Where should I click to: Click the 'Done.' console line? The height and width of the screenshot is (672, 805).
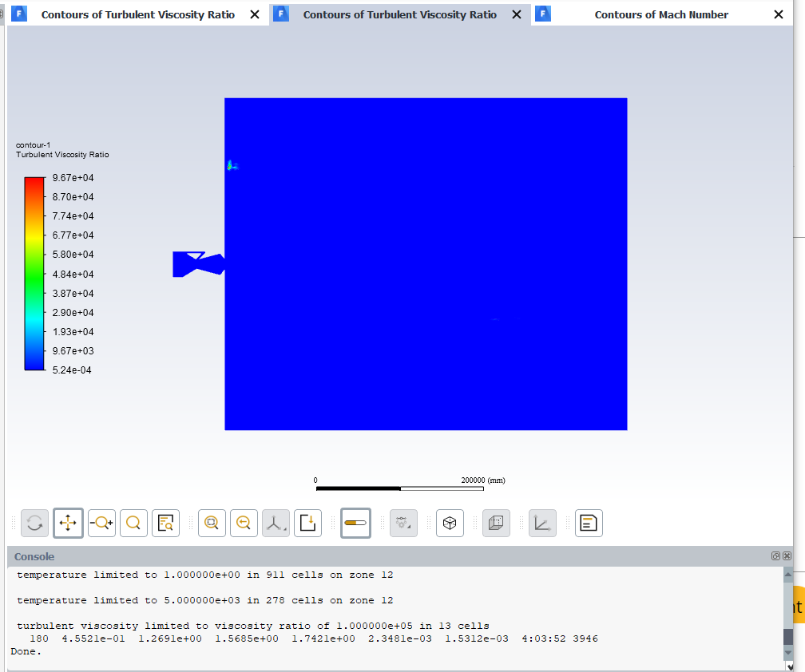coord(26,651)
